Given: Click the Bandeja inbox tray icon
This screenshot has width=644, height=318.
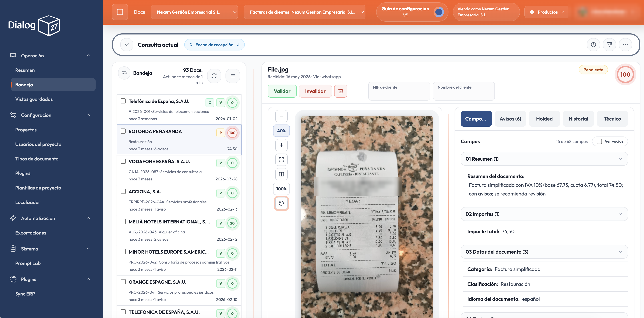Looking at the screenshot, I should point(124,73).
